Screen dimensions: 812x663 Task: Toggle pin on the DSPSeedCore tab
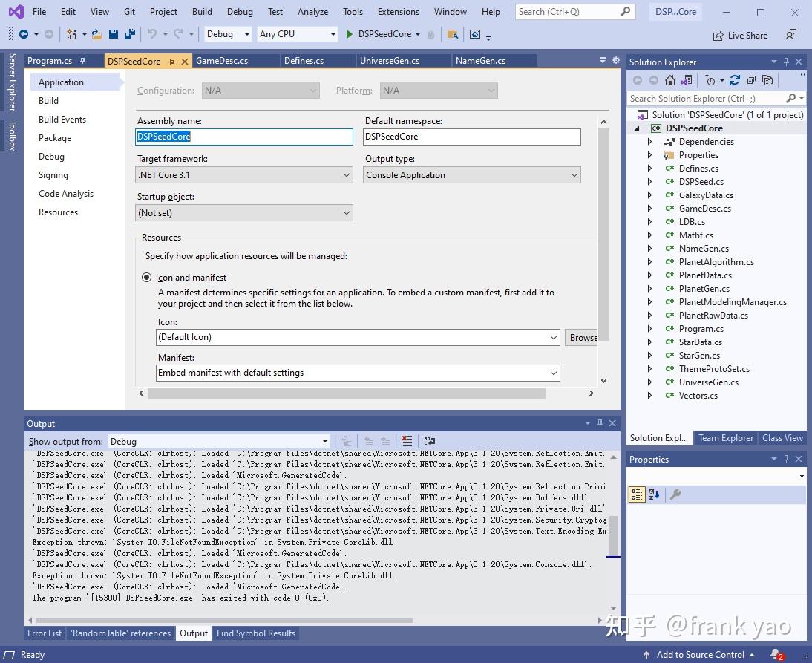[x=171, y=62]
